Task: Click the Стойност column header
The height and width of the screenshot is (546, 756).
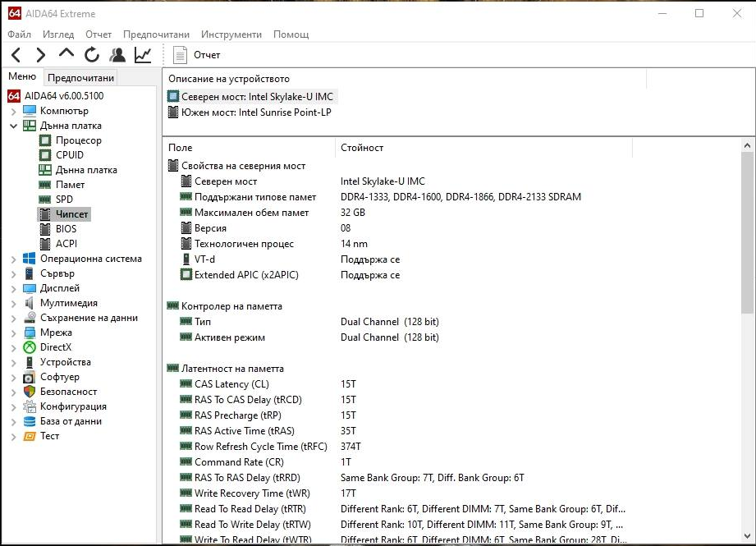Action: coord(483,148)
